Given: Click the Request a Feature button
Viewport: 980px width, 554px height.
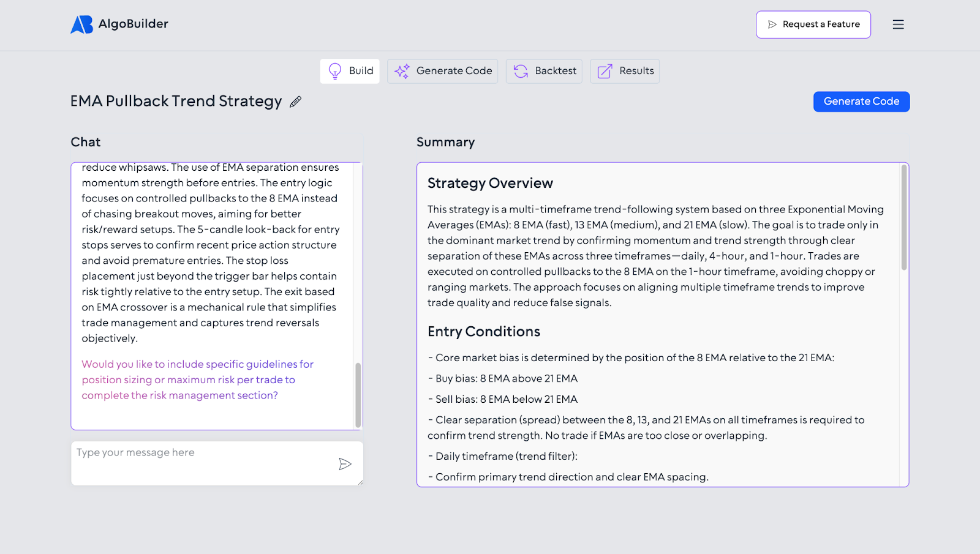Looking at the screenshot, I should coord(813,24).
